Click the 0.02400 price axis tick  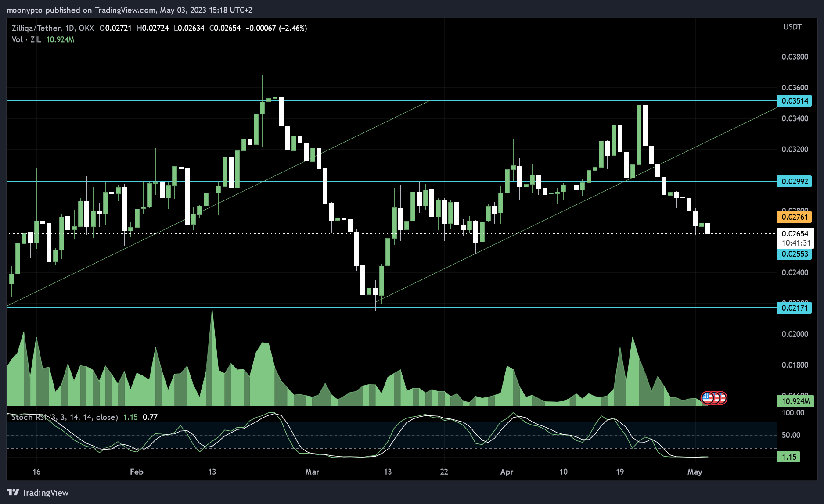(795, 272)
